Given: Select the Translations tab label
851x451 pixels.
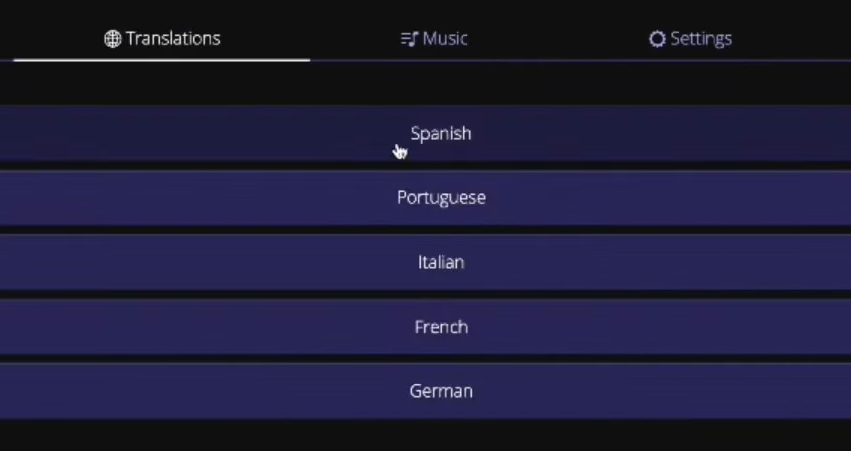Looking at the screenshot, I should 173,39.
